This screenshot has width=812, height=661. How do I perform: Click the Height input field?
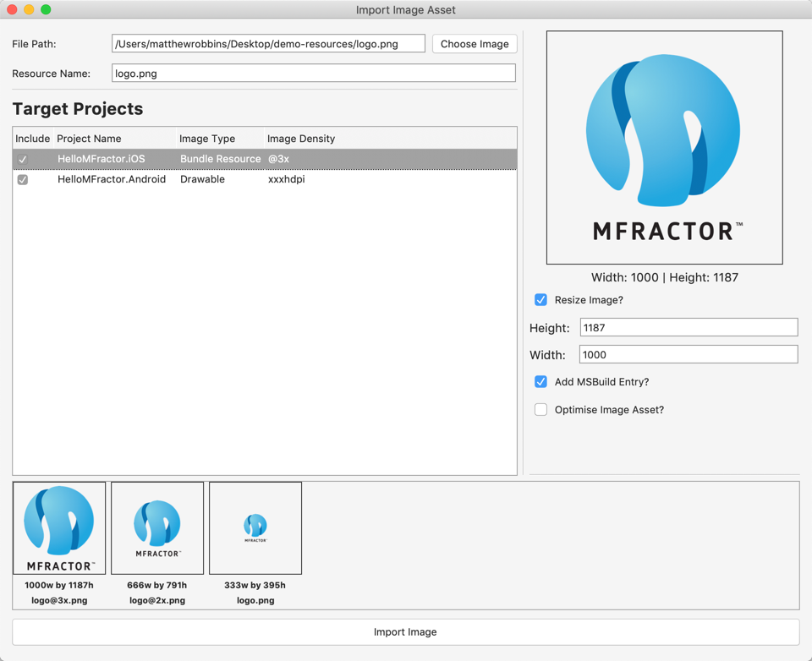689,328
